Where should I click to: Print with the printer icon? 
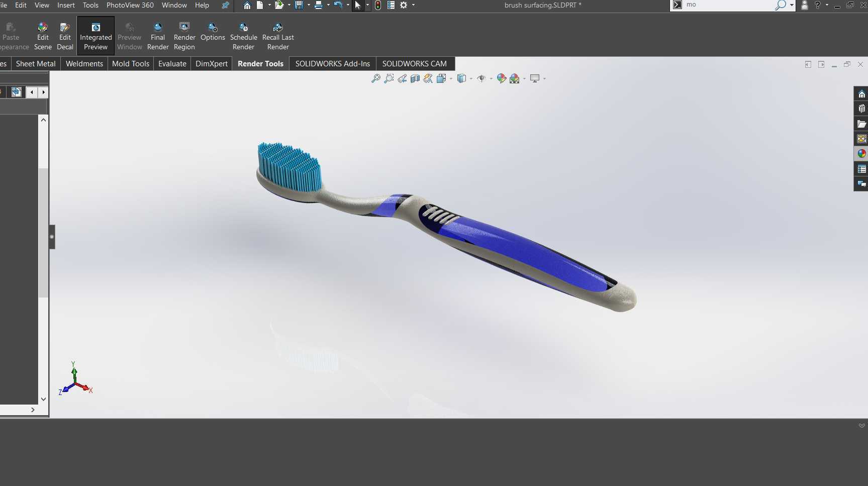pyautogui.click(x=318, y=5)
